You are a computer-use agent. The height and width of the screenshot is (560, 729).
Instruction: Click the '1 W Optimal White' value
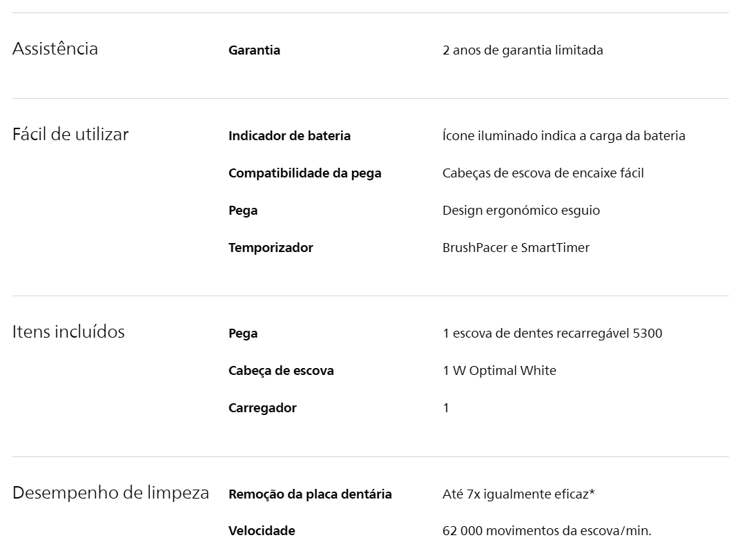point(499,371)
